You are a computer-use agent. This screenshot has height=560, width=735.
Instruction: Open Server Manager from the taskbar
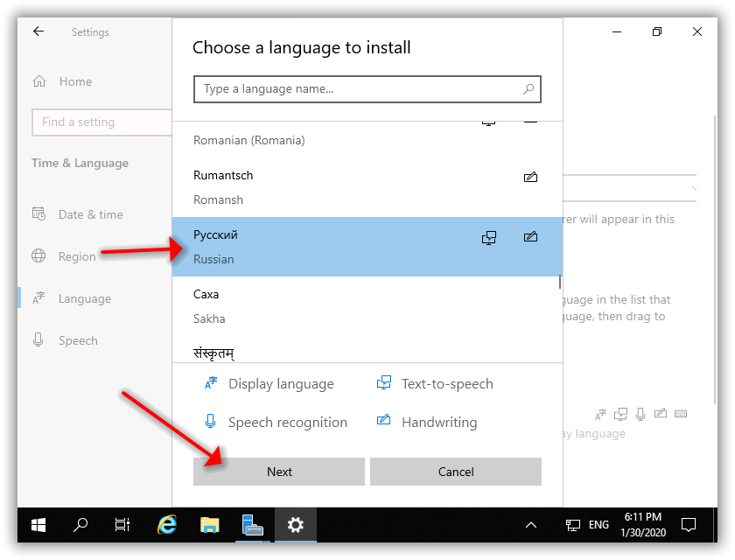click(252, 525)
